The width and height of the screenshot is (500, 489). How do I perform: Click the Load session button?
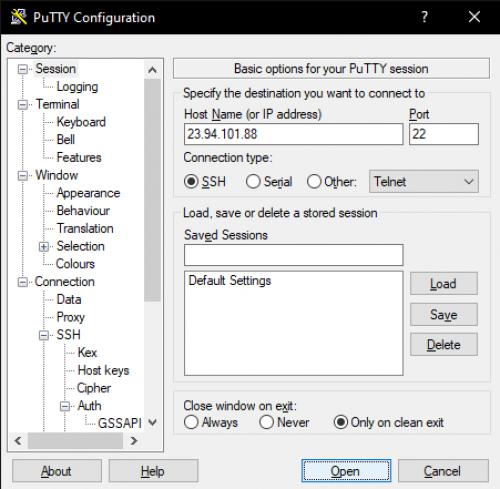[x=444, y=284]
